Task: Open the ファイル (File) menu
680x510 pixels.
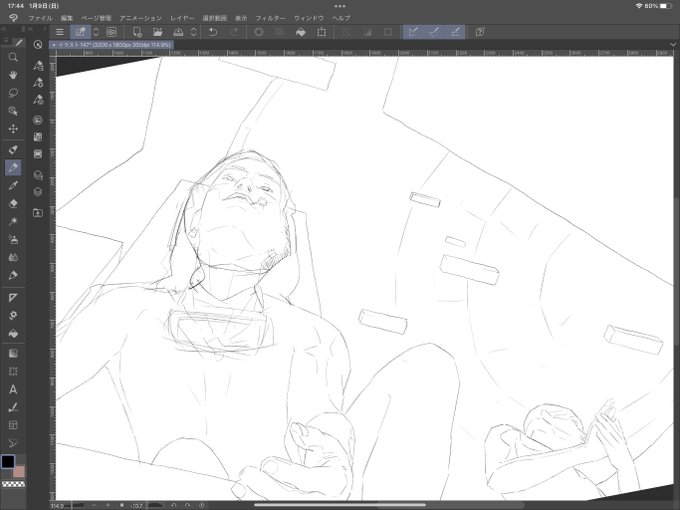Action: (x=40, y=18)
